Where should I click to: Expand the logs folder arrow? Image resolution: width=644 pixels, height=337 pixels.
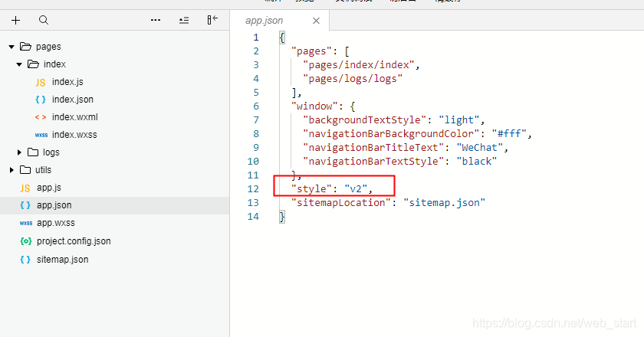(x=19, y=152)
